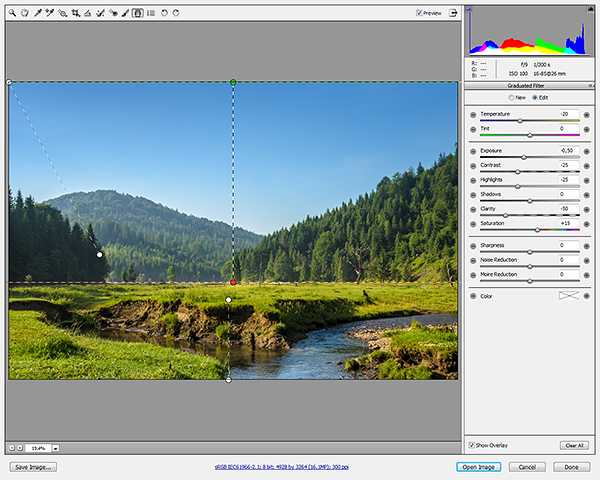
Task: Open the Camera Raw preferences list icon
Action: pos(151,13)
